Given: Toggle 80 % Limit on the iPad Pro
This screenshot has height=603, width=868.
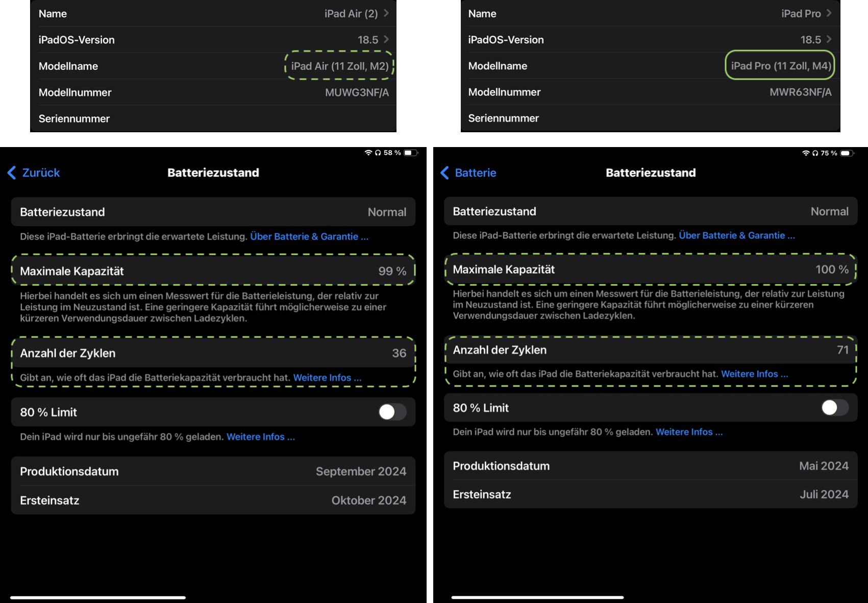Looking at the screenshot, I should point(835,407).
